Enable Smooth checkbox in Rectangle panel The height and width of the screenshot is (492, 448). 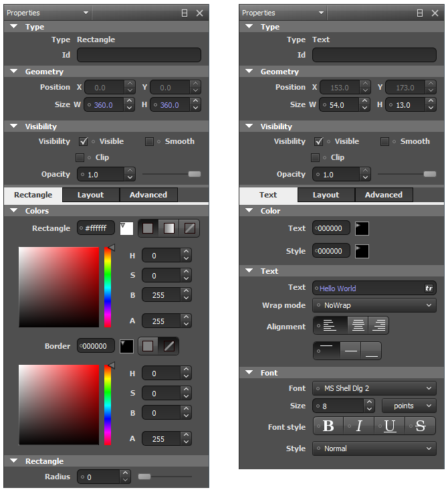[149, 141]
